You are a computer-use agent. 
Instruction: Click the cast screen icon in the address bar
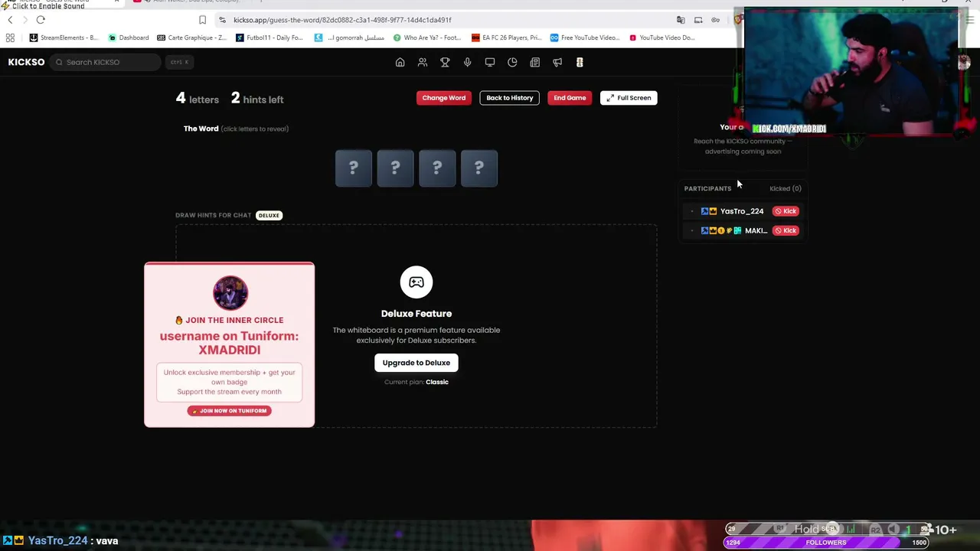pyautogui.click(x=698, y=20)
